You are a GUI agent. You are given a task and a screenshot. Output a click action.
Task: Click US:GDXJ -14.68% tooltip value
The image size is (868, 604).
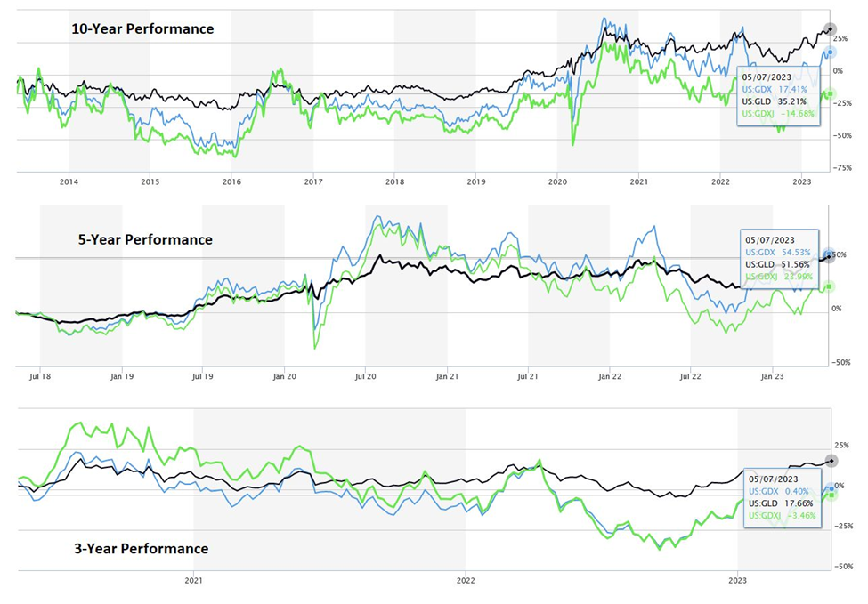pos(777,113)
